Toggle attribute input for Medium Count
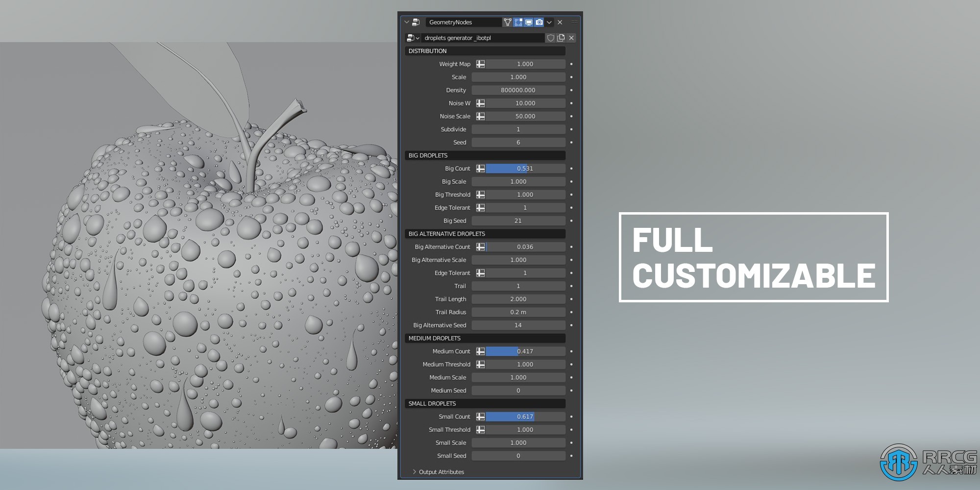Image resolution: width=980 pixels, height=490 pixels. coord(481,351)
